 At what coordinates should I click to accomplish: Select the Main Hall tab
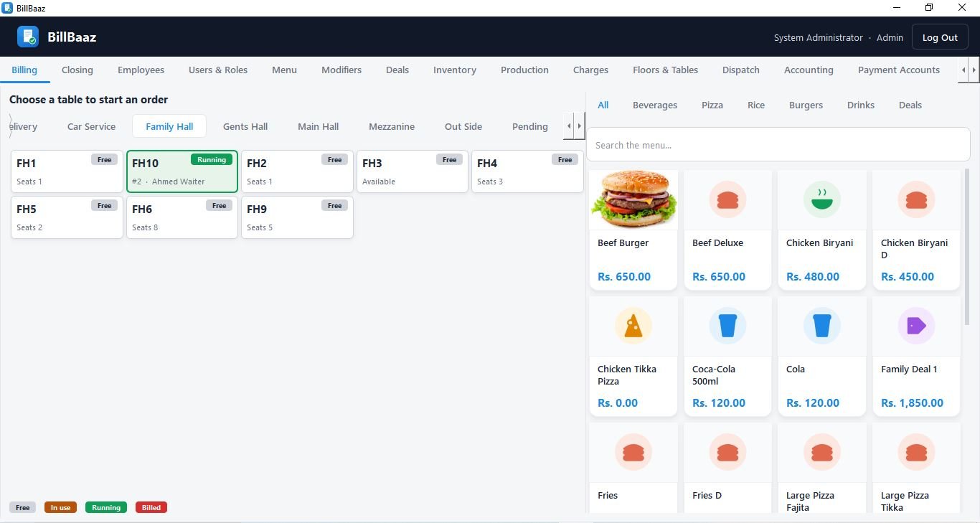pos(319,126)
